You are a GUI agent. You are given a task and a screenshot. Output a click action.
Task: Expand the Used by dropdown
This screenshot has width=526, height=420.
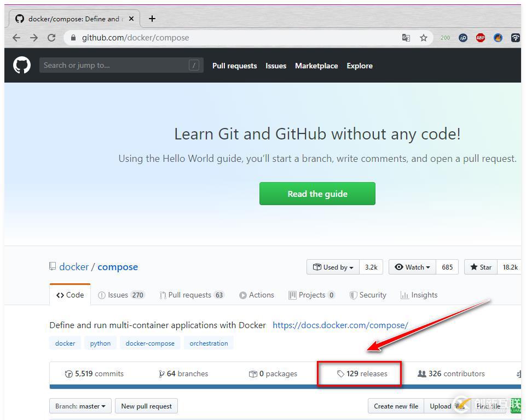[x=333, y=267]
